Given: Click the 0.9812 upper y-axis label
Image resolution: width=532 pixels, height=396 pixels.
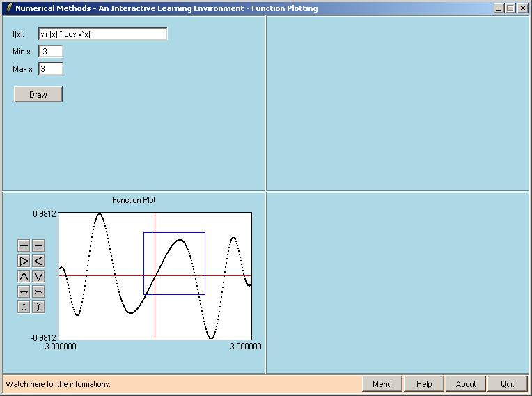Looking at the screenshot, I should pos(45,214).
